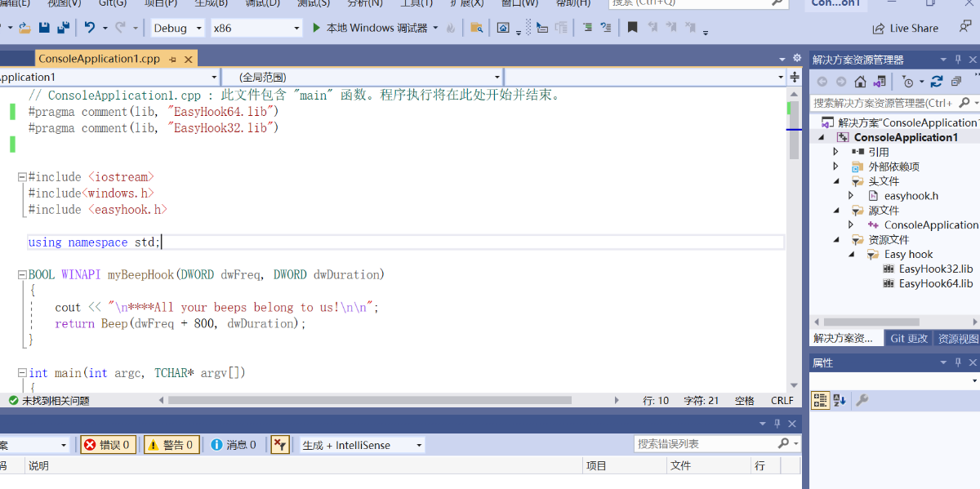Image resolution: width=980 pixels, height=489 pixels.
Task: Click the Sync/Refresh icon in Solution Explorer
Action: (x=937, y=82)
